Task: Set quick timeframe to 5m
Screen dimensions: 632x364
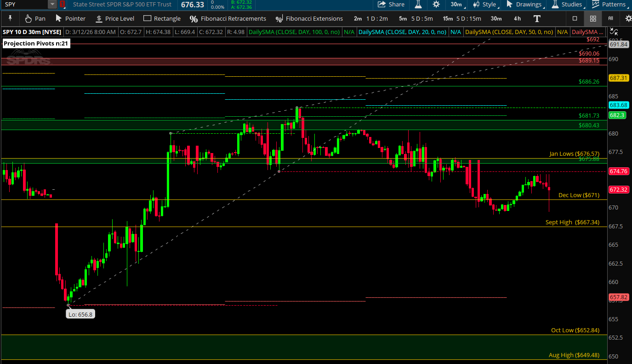Action: tap(403, 18)
